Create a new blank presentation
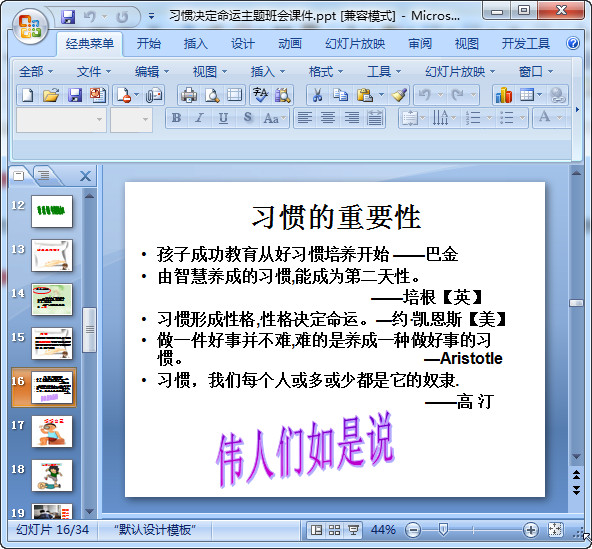The width and height of the screenshot is (592, 549). point(28,95)
